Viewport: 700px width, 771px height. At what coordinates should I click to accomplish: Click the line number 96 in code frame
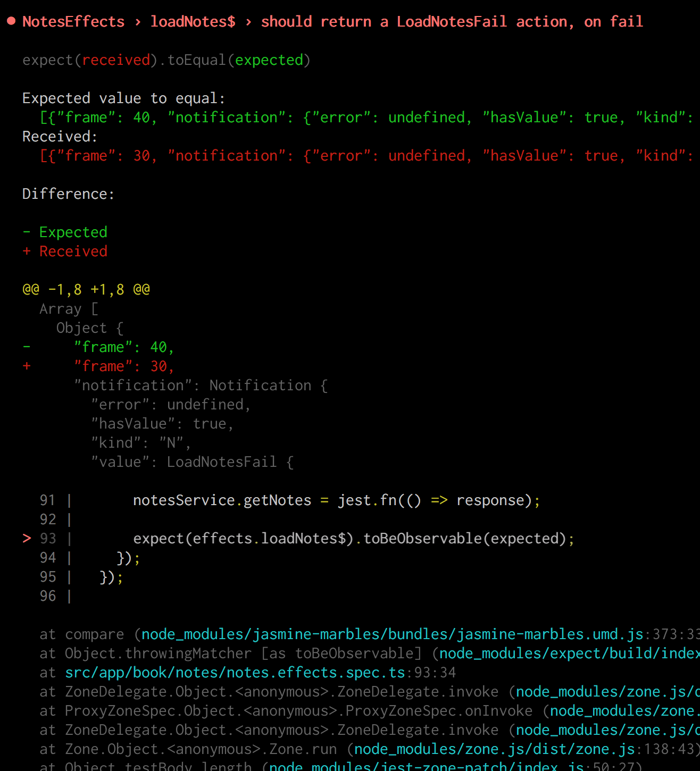pyautogui.click(x=48, y=596)
